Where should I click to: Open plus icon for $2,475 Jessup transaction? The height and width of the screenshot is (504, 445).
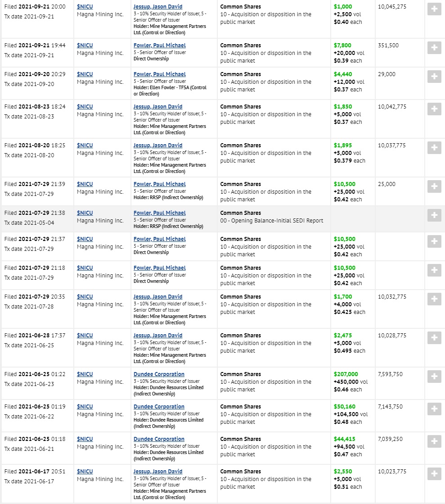pos(434,337)
